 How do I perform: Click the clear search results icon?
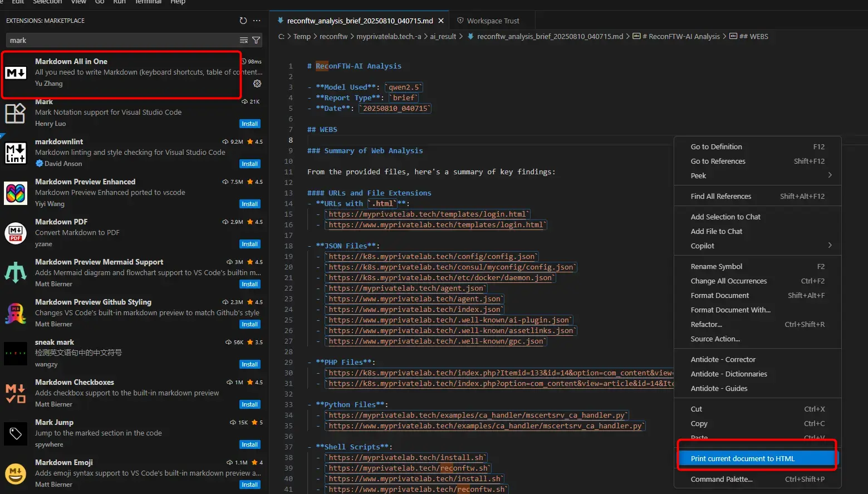[244, 40]
